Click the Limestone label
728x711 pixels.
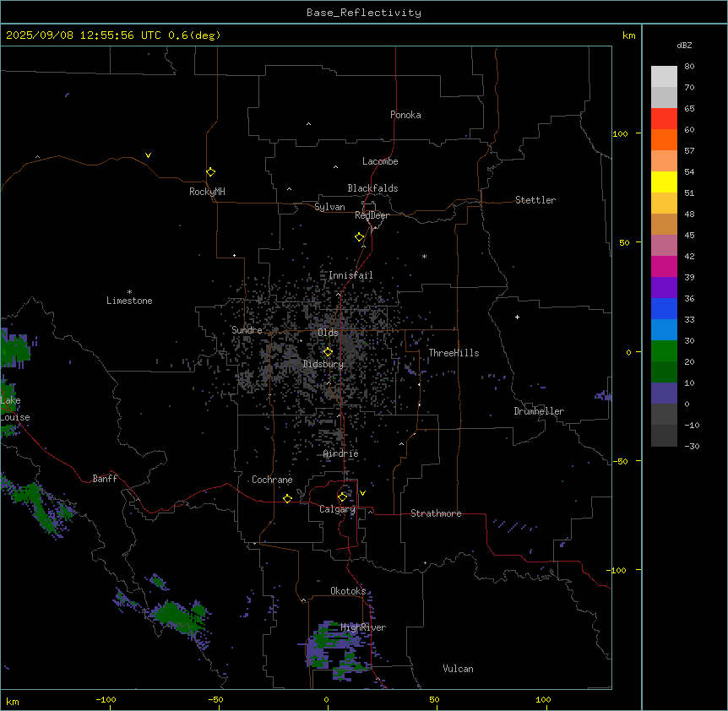point(129,301)
